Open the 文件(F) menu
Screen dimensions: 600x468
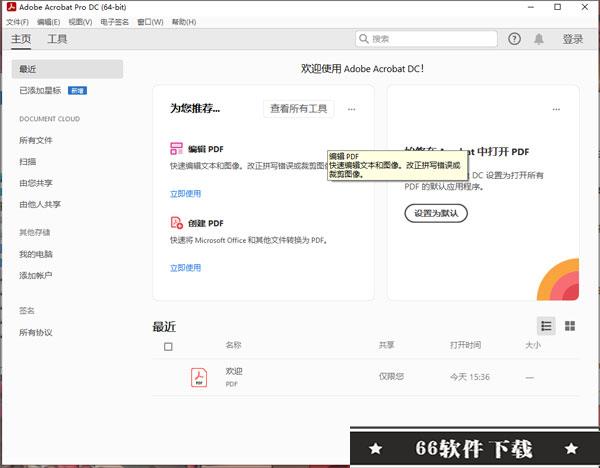coord(17,22)
